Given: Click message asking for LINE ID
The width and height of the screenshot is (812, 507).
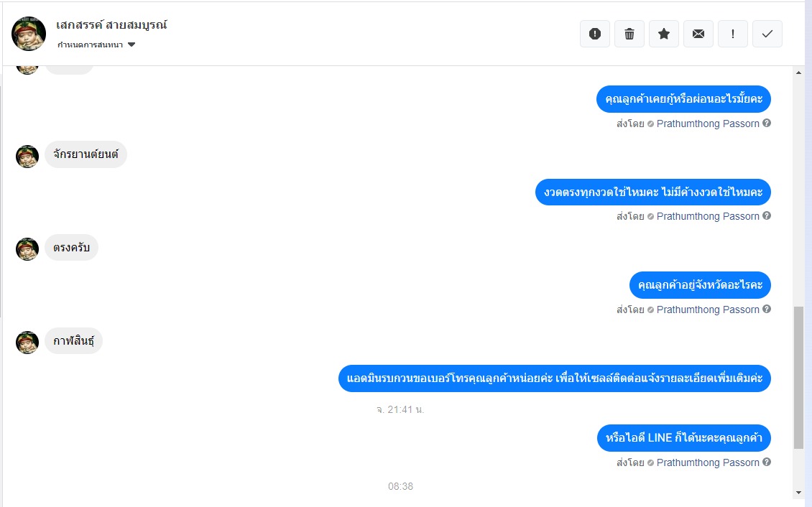Looking at the screenshot, I should click(x=683, y=437).
